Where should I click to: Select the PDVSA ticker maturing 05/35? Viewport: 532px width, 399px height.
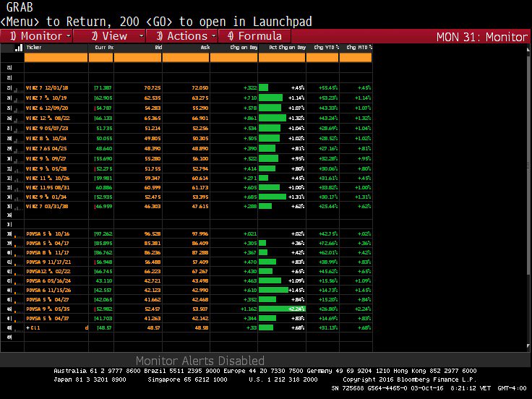48,309
